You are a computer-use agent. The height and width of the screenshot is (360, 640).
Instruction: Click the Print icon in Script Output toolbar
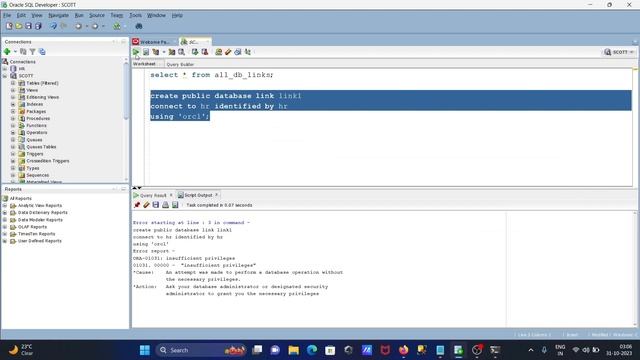coord(165,205)
